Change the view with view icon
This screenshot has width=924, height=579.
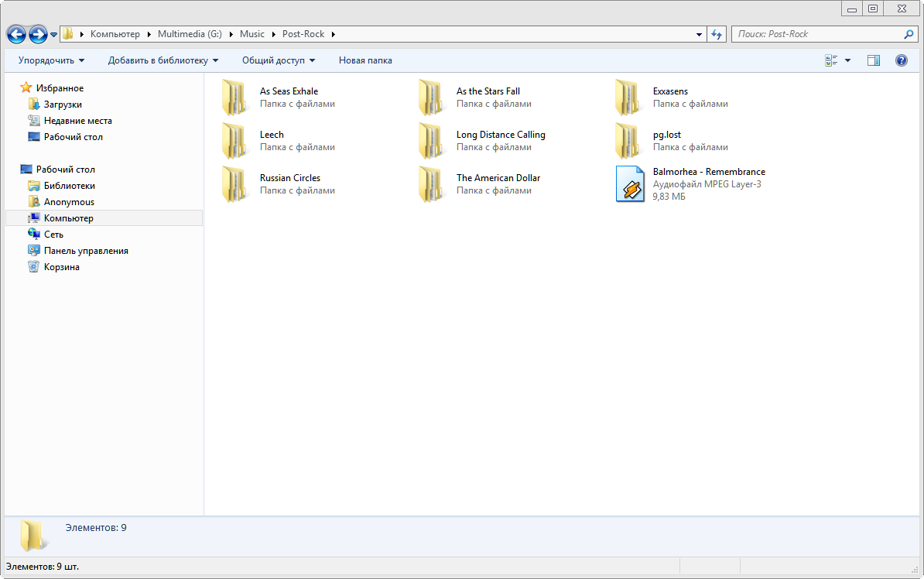831,60
